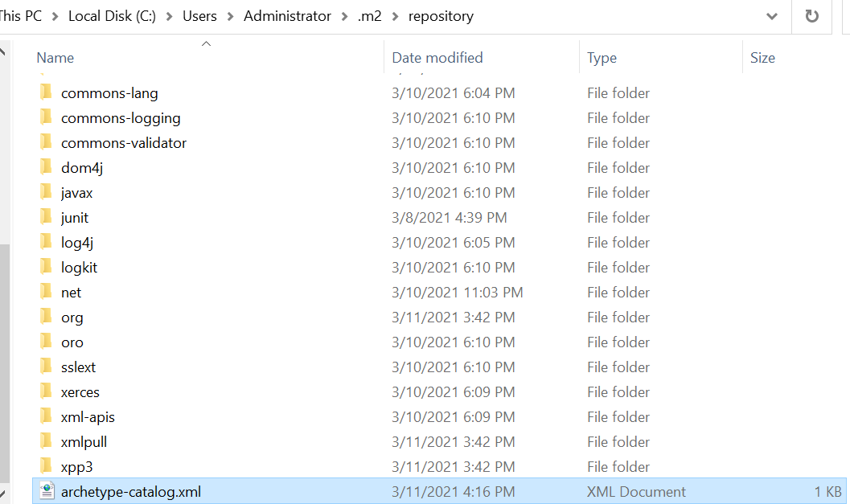Click the XML document icon for archetype-catalog.xml
Screen dimensions: 850x504
pyautogui.click(x=46, y=491)
